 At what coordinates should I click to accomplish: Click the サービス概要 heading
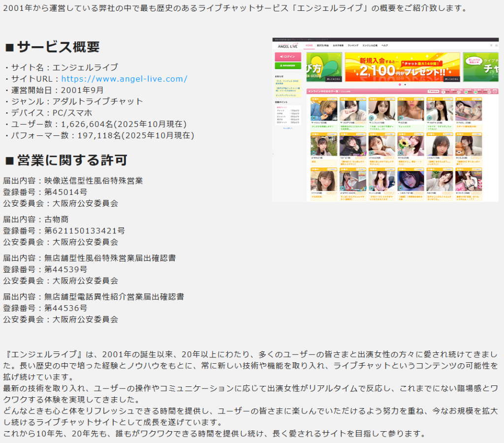coord(52,47)
